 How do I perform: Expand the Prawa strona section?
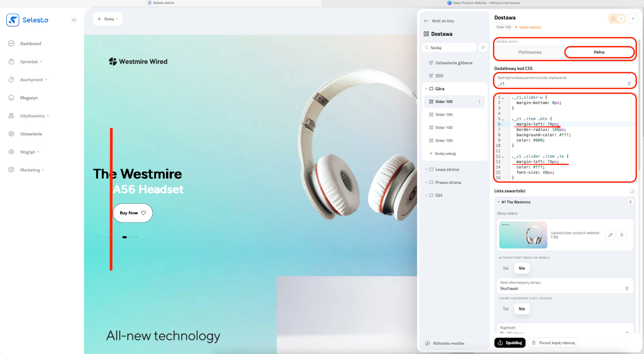(426, 183)
